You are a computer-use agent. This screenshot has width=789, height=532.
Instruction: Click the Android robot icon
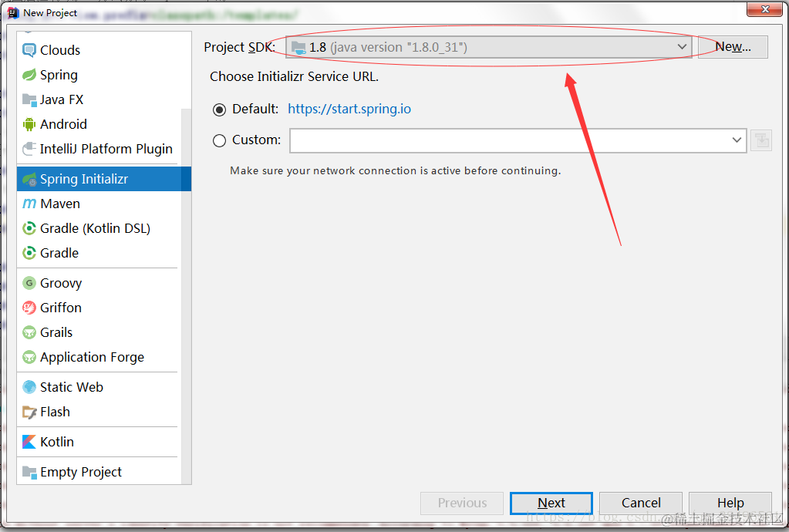tap(29, 124)
